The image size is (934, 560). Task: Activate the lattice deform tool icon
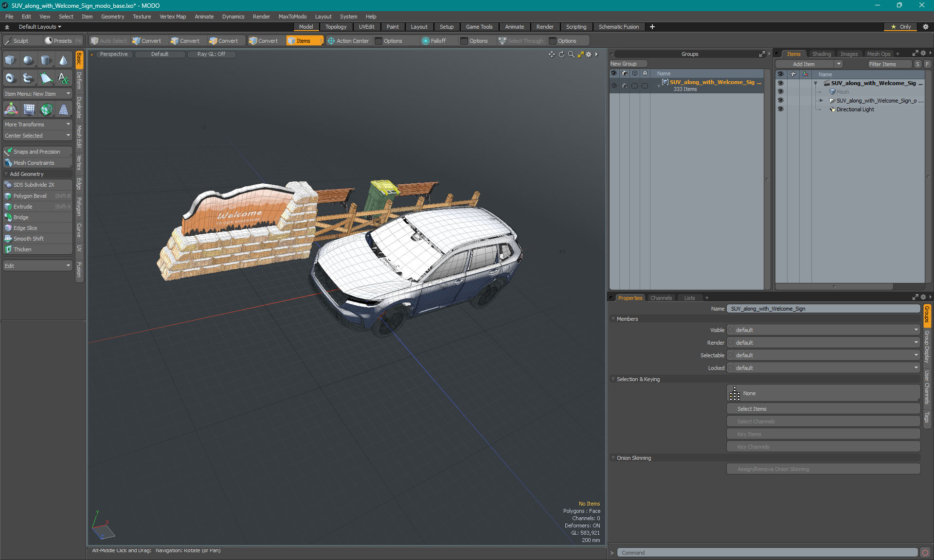[x=29, y=109]
